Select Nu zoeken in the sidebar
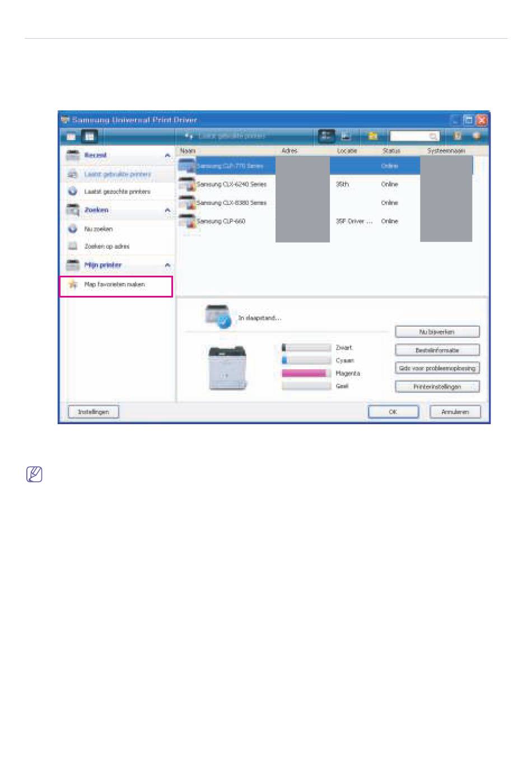The image size is (532, 771). 99,229
